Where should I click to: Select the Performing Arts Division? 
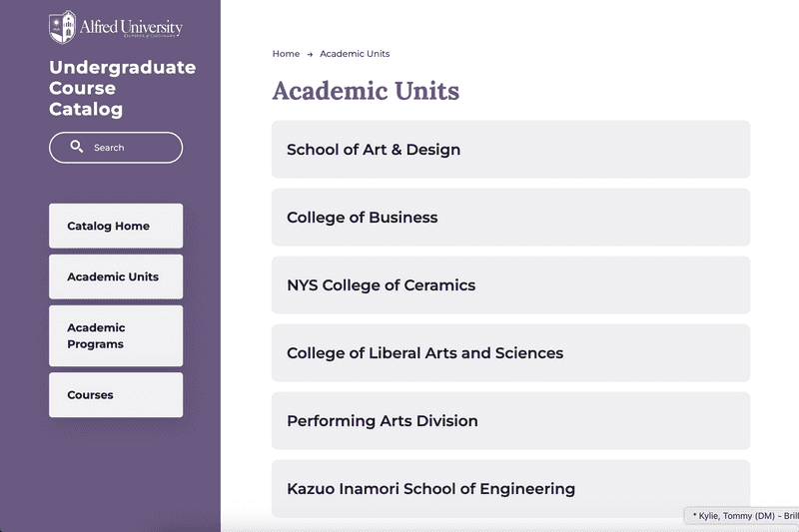[510, 420]
